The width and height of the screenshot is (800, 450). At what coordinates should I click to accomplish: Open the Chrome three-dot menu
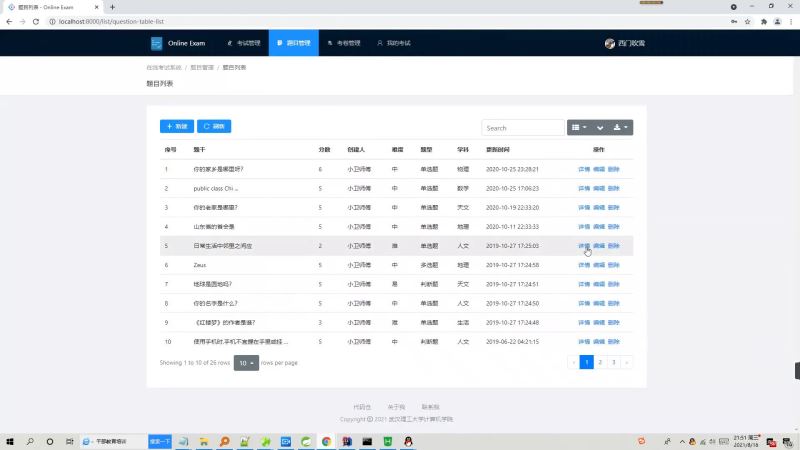coord(791,21)
